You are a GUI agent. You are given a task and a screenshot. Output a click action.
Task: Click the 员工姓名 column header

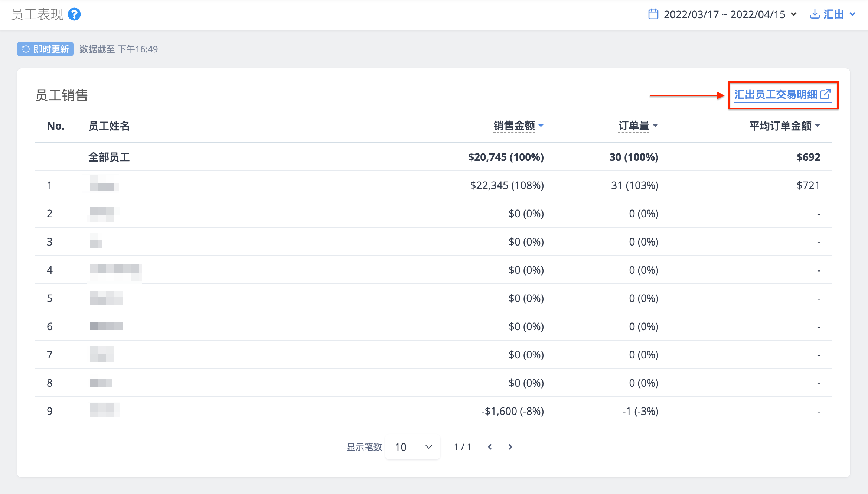109,126
